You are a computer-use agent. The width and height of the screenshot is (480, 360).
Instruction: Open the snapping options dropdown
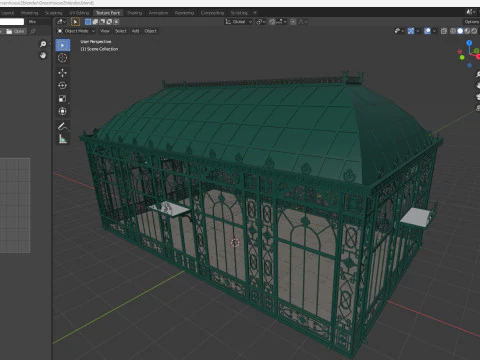tap(281, 22)
